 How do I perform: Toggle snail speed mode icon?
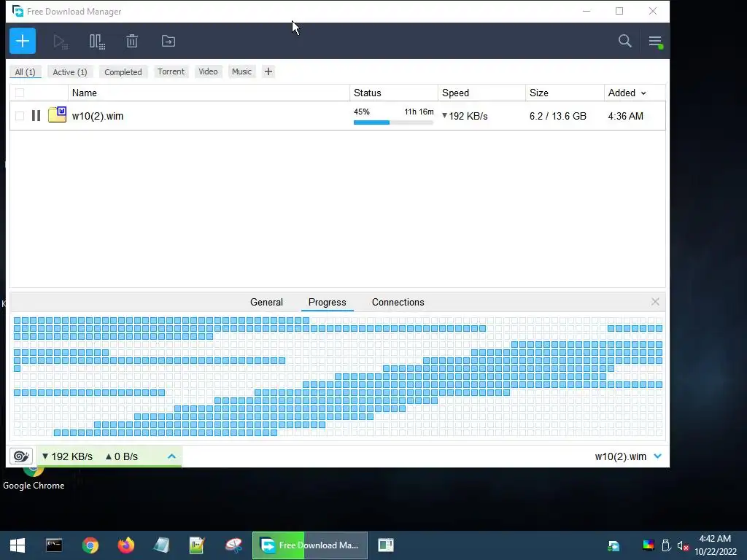[21, 456]
